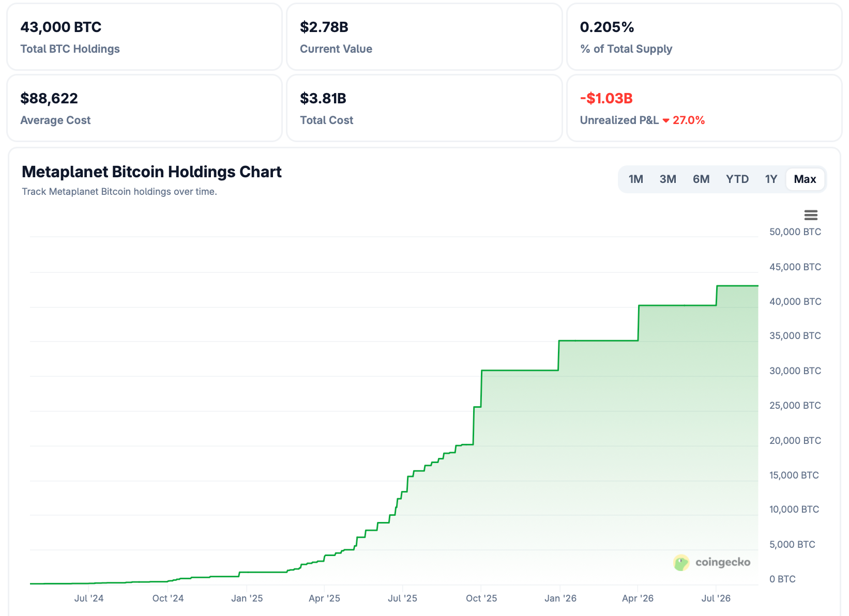The image size is (849, 616).
Task: Switch chart range to 3M
Action: point(668,179)
